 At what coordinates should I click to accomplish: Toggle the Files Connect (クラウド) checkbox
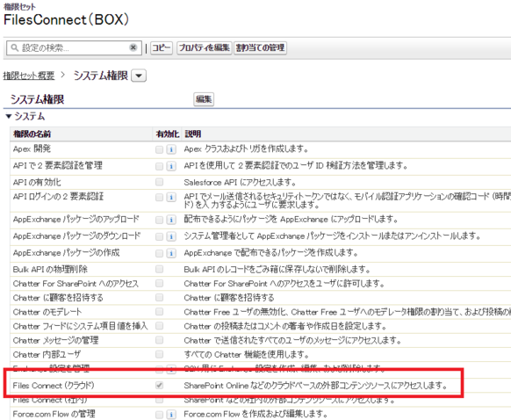(x=160, y=386)
